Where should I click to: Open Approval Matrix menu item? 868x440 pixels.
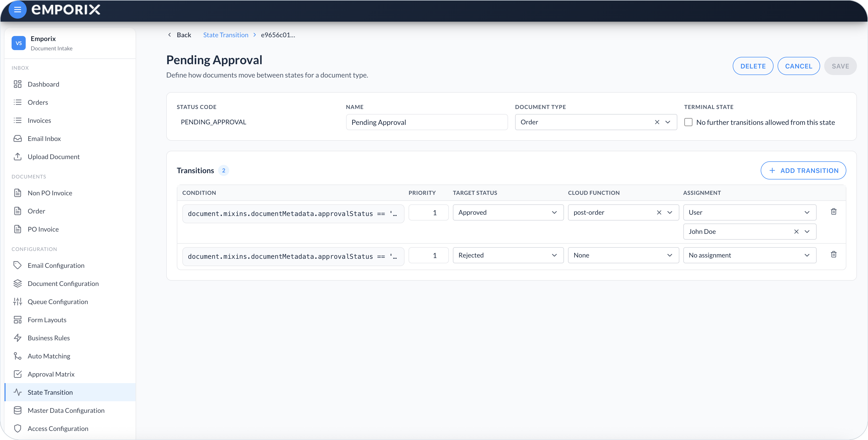tap(70, 374)
